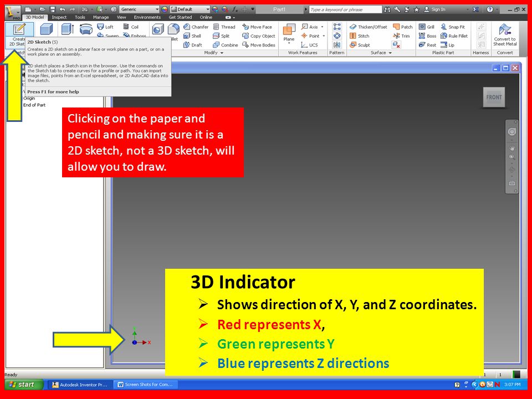Click the Copy Object tool
The image size is (532, 399).
(x=259, y=36)
